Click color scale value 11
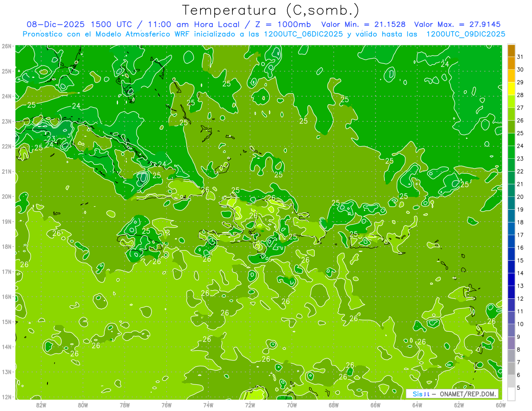 pos(520,311)
